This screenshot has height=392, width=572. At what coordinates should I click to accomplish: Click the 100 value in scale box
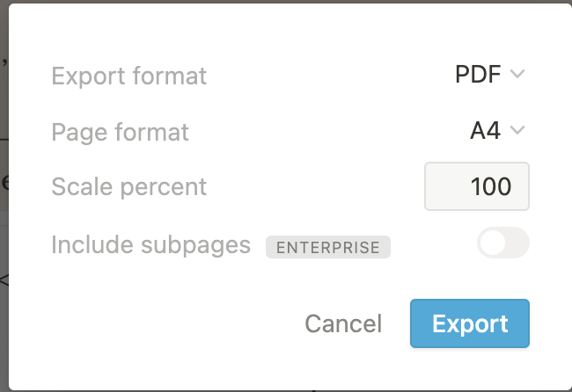click(491, 186)
